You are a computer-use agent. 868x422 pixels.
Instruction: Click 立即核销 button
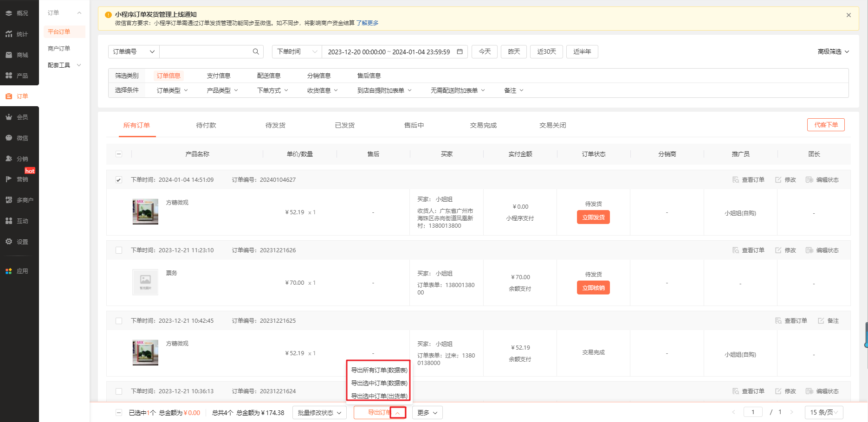coord(593,288)
